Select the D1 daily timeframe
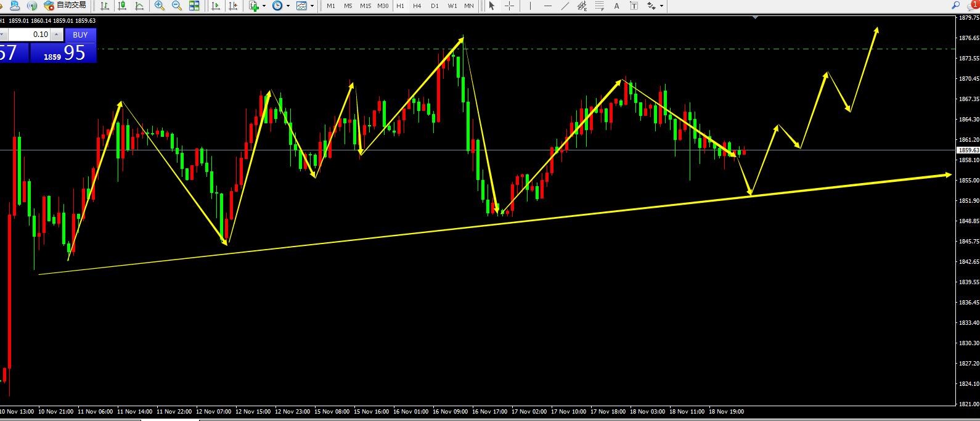 pyautogui.click(x=435, y=6)
